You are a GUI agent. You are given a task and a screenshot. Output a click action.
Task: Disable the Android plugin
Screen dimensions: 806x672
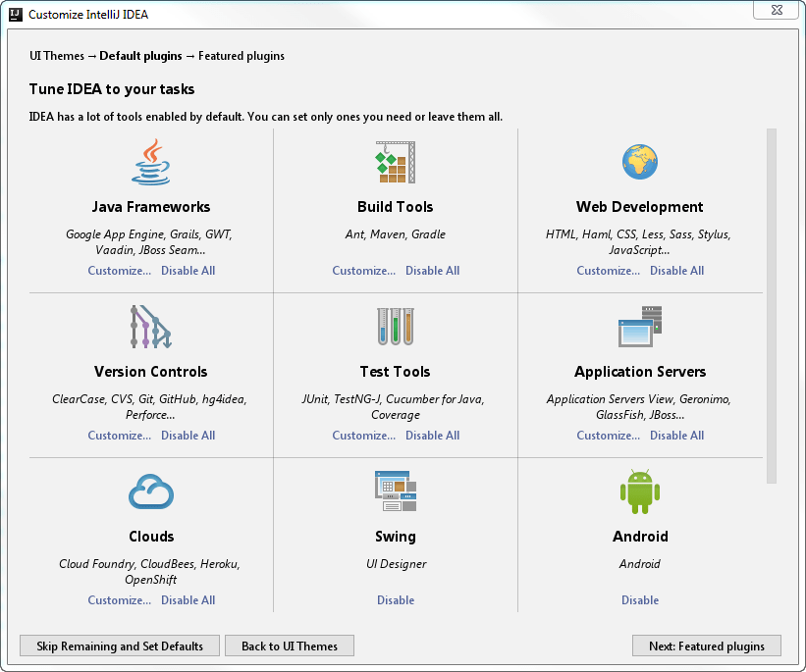640,600
